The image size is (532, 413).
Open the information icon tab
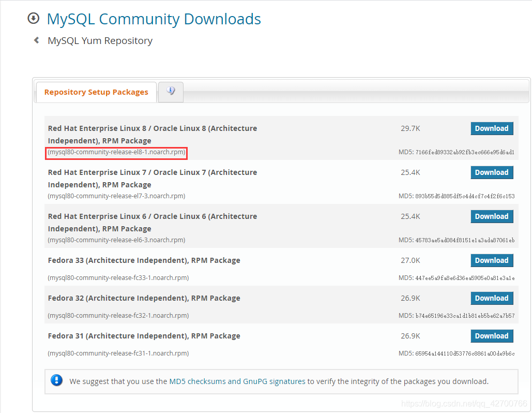[x=171, y=92]
